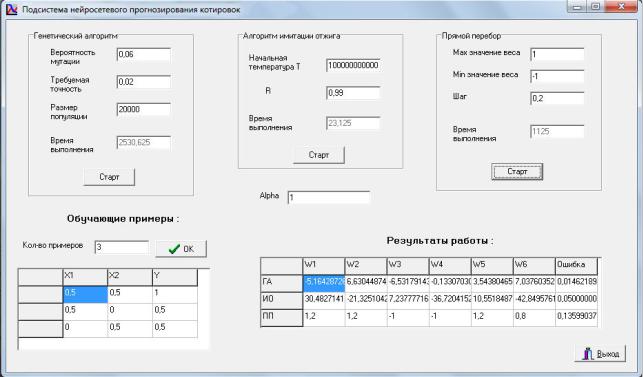
Task: Click the W4 column header in results table
Action: click(450, 266)
